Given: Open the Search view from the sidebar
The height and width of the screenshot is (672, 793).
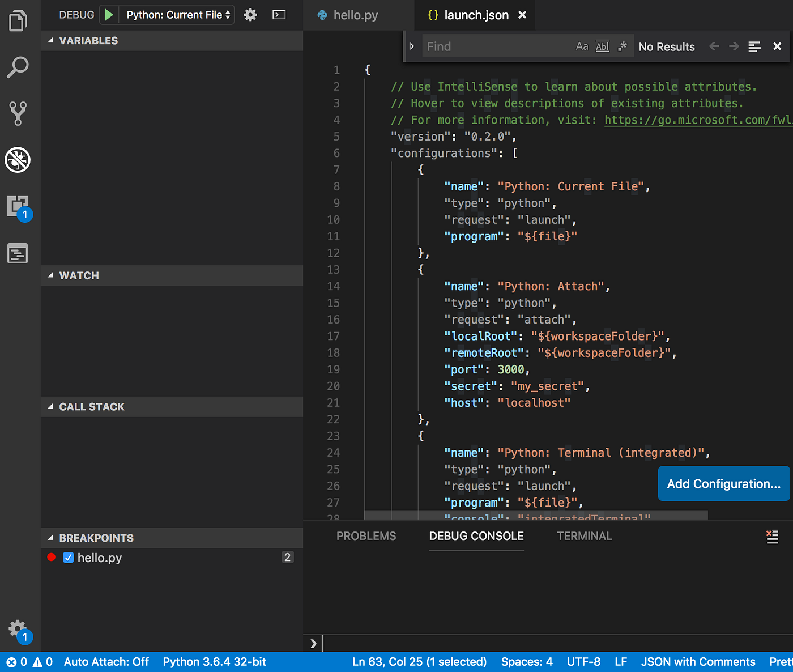Looking at the screenshot, I should [18, 67].
